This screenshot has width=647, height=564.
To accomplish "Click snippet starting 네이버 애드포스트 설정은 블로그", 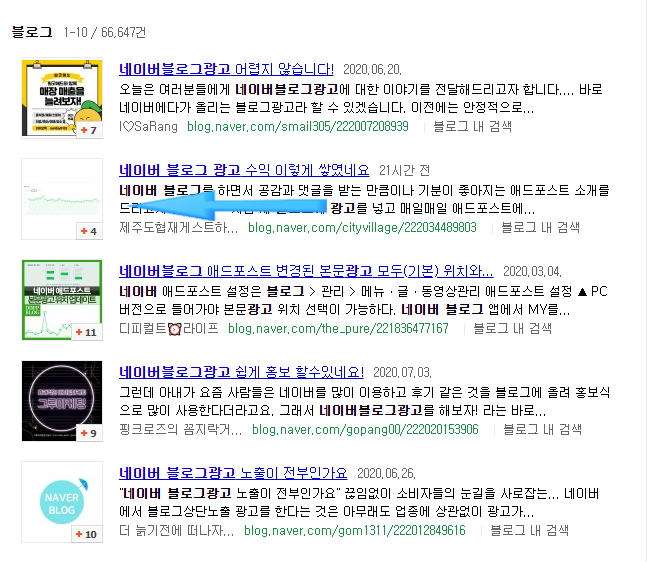I will pyautogui.click(x=364, y=300).
